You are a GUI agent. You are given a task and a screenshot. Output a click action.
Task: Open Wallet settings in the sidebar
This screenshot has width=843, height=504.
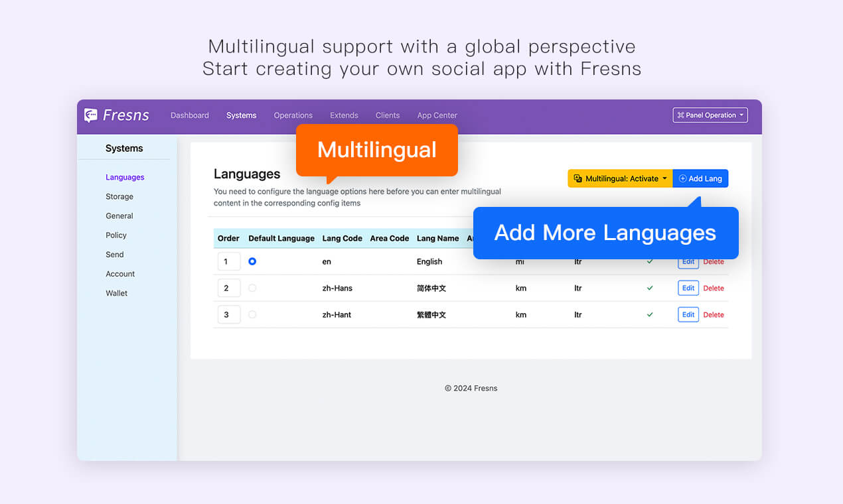point(116,293)
